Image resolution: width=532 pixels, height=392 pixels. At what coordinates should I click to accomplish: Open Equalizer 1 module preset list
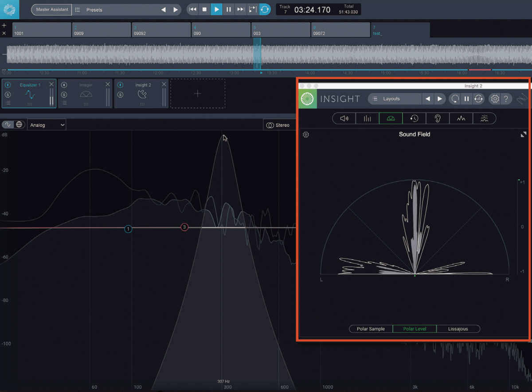(x=8, y=103)
